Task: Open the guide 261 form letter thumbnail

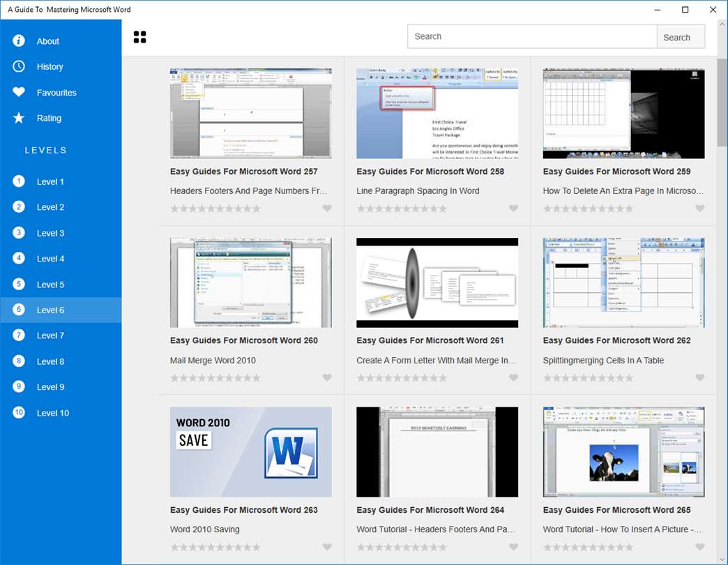Action: coord(437,282)
